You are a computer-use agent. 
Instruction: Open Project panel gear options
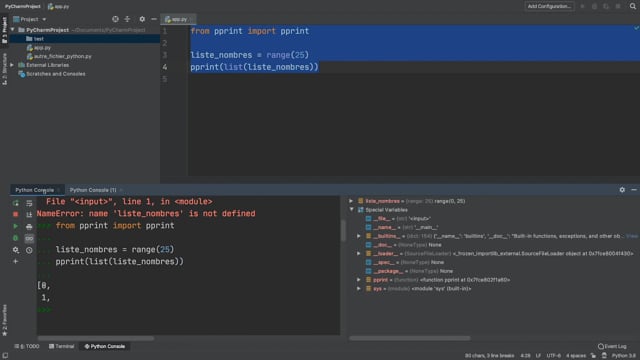coord(142,19)
